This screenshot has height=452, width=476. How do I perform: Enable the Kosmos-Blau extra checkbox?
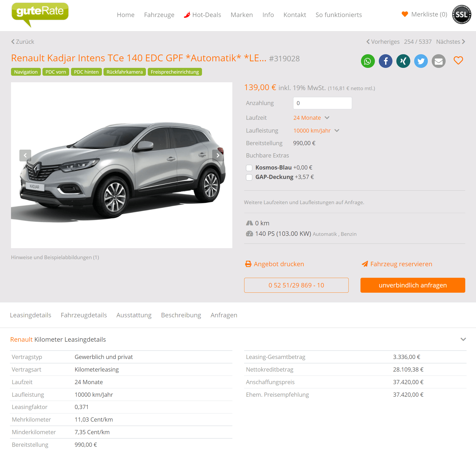point(249,168)
